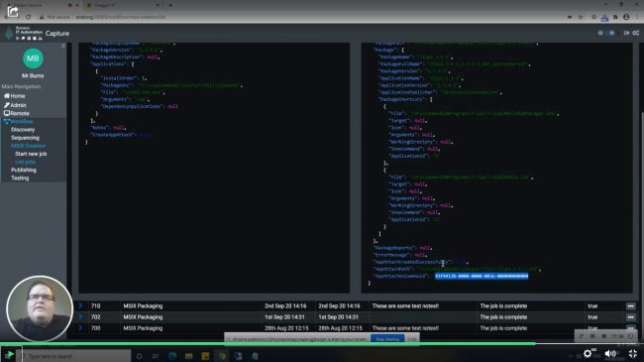Screen dimensions: 644x362
Task: Open Testing under Workflow
Action: tap(20, 179)
